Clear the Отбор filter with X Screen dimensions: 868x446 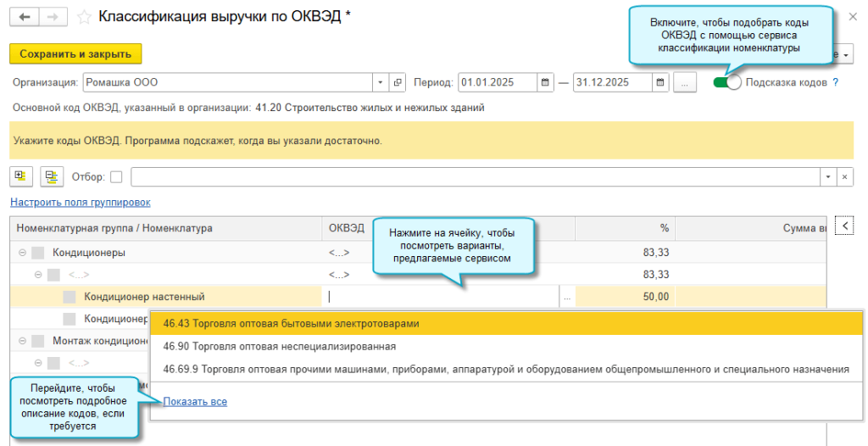click(x=844, y=176)
